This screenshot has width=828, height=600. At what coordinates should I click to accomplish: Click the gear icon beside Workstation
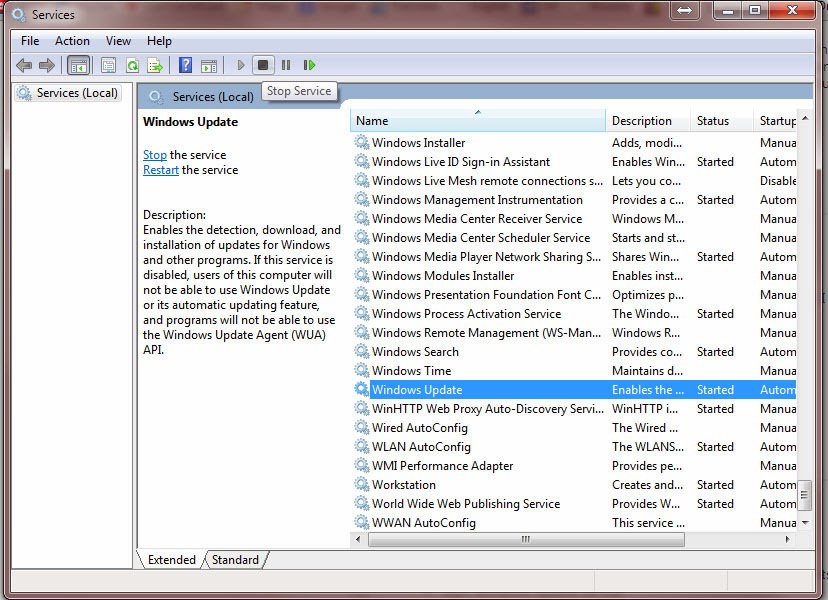click(x=362, y=484)
